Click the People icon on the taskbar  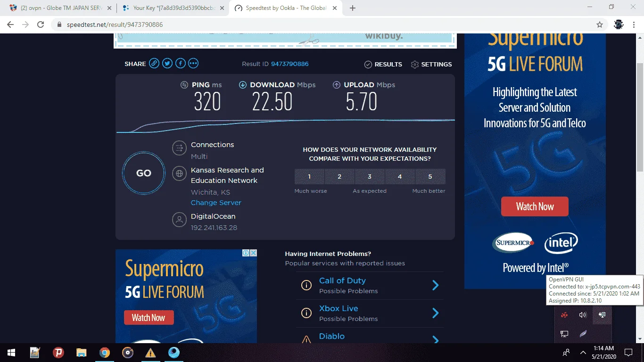[566, 353]
